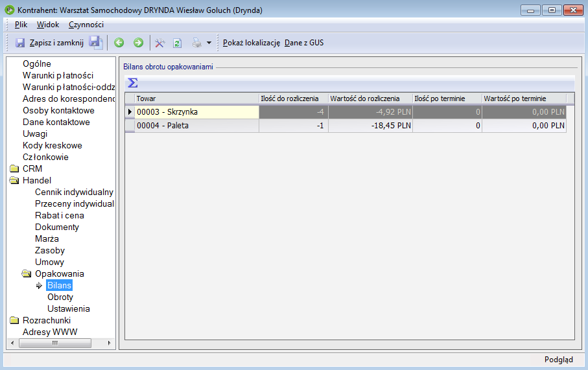Select Bilans tree item

[59, 285]
